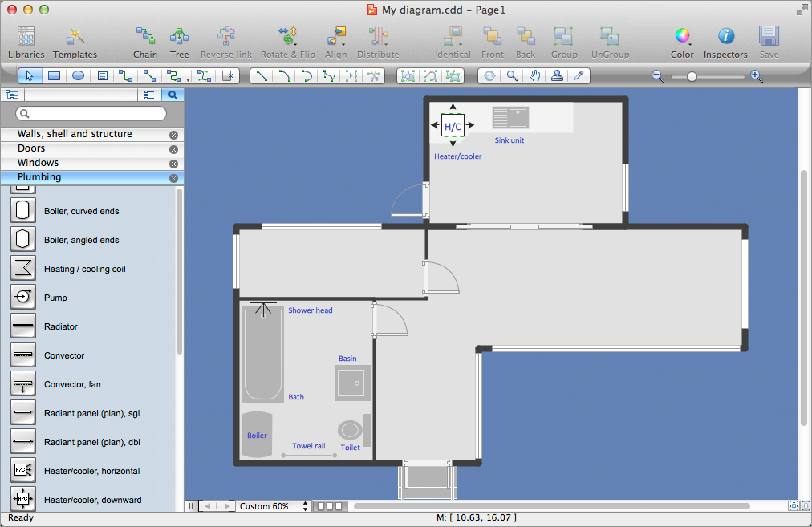
Task: Open the Custom 60% zoom dropdown
Action: coord(274,506)
